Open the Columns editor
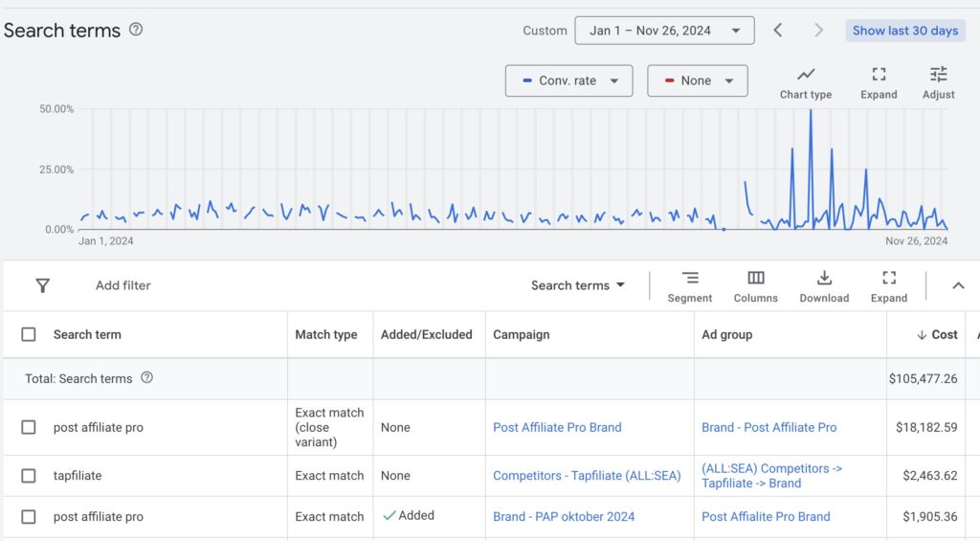This screenshot has height=541, width=980. click(x=756, y=287)
